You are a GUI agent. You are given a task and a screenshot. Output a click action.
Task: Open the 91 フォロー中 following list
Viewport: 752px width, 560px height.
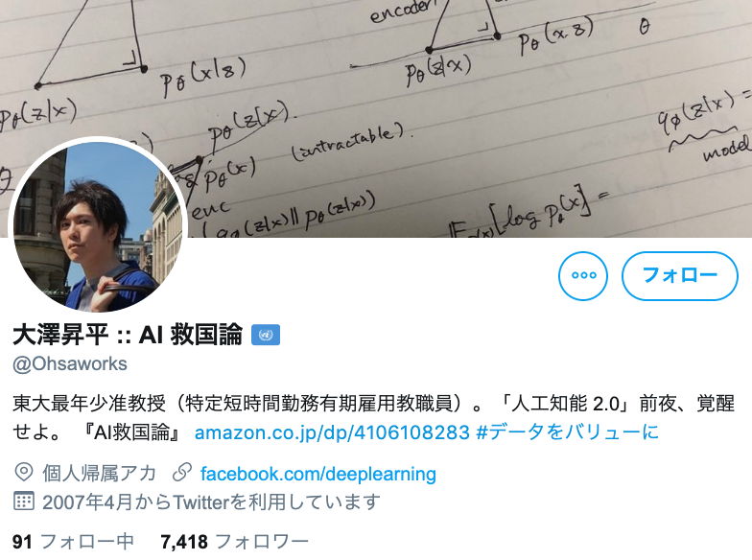pyautogui.click(x=73, y=542)
